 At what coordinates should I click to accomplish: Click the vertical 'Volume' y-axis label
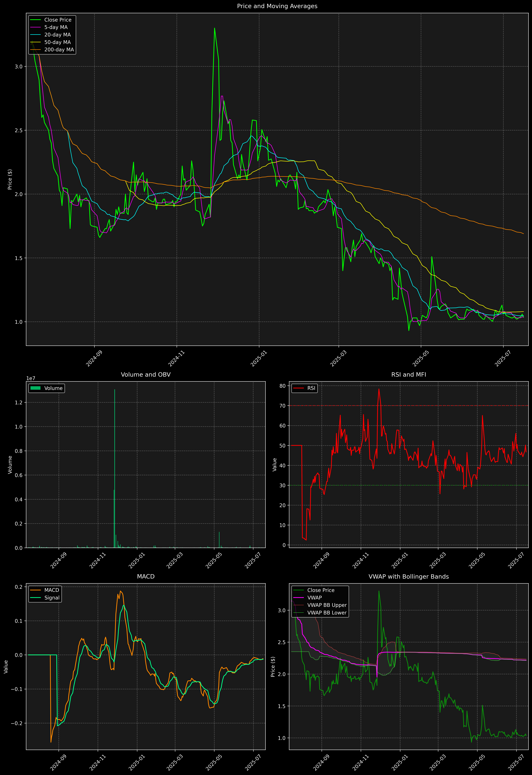[x=10, y=464]
